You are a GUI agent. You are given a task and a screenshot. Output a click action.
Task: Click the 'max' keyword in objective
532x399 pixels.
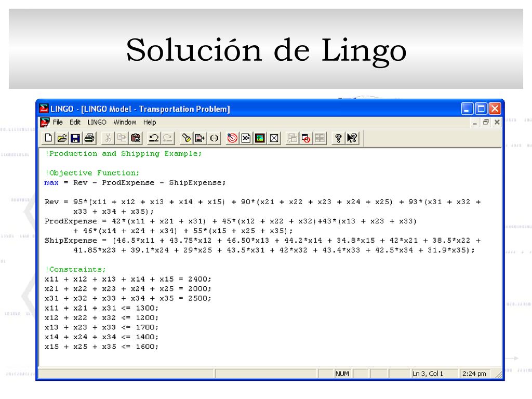[51, 182]
